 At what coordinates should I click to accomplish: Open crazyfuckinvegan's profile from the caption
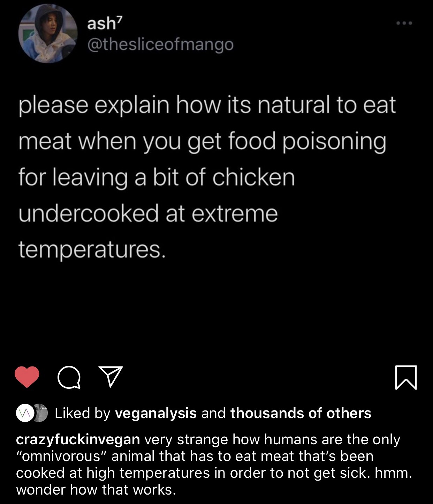click(78, 439)
